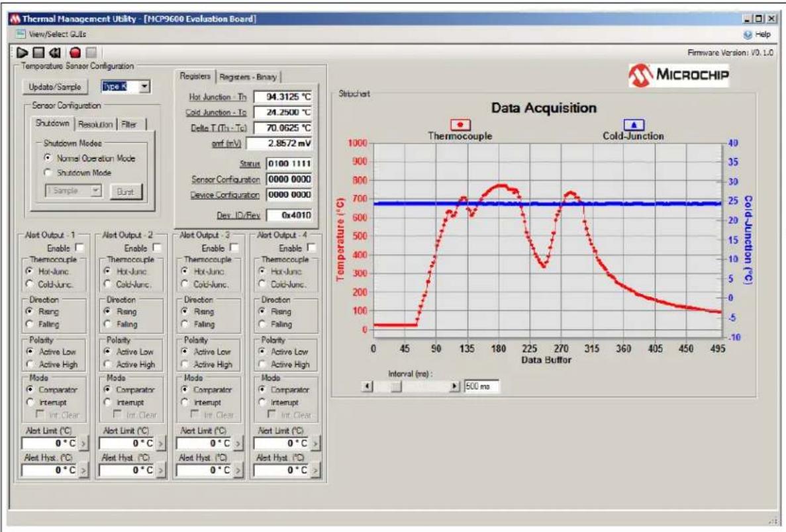786x532 pixels.
Task: Click the Cold-Junction legend marker icon
Action: point(634,124)
